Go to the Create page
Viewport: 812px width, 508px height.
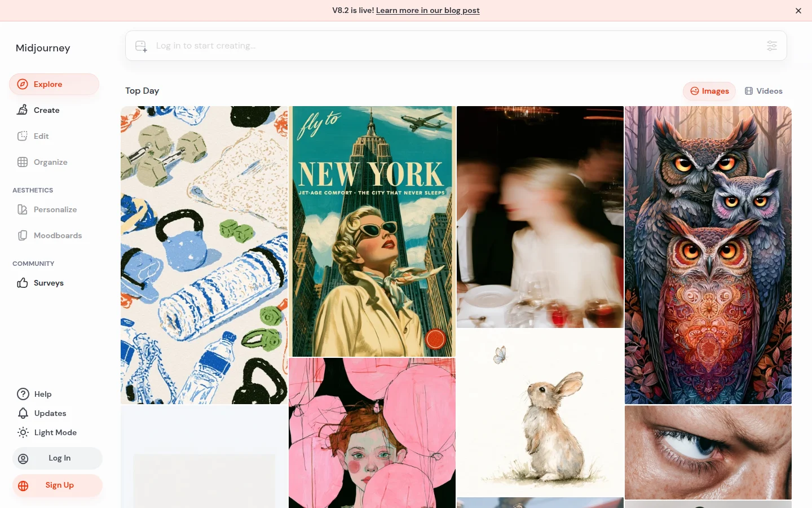pyautogui.click(x=54, y=110)
